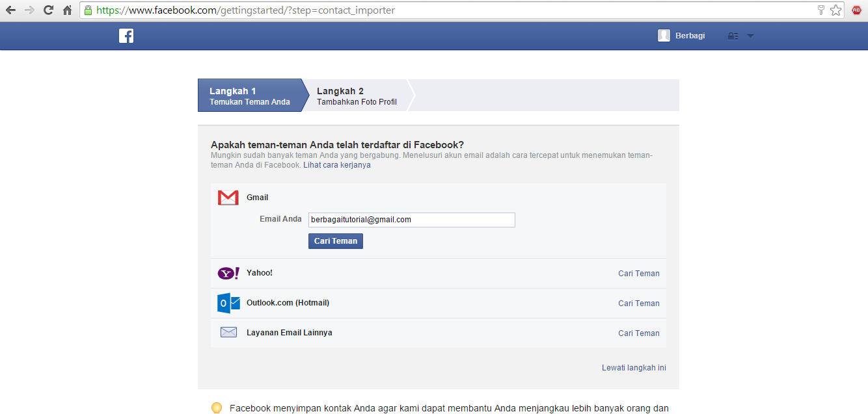Click Lewati langkah ini skip link
The image size is (868, 414).
pos(634,368)
